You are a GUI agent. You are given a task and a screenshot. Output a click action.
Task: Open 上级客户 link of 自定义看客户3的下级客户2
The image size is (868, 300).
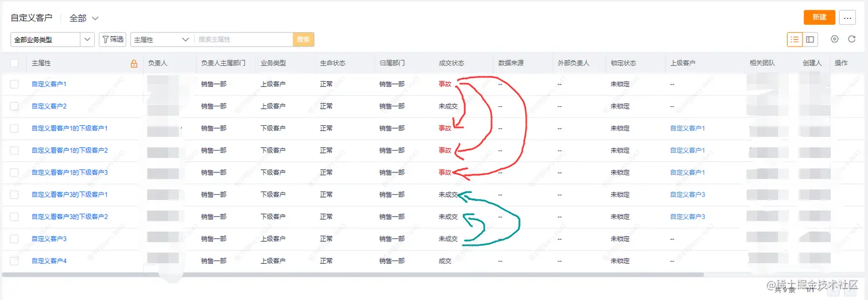click(687, 217)
